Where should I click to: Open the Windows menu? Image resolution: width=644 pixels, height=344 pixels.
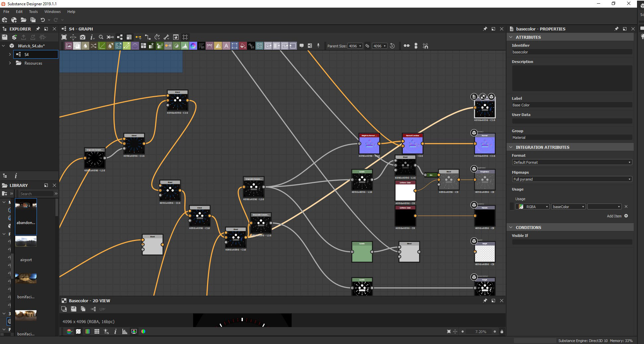(x=52, y=12)
